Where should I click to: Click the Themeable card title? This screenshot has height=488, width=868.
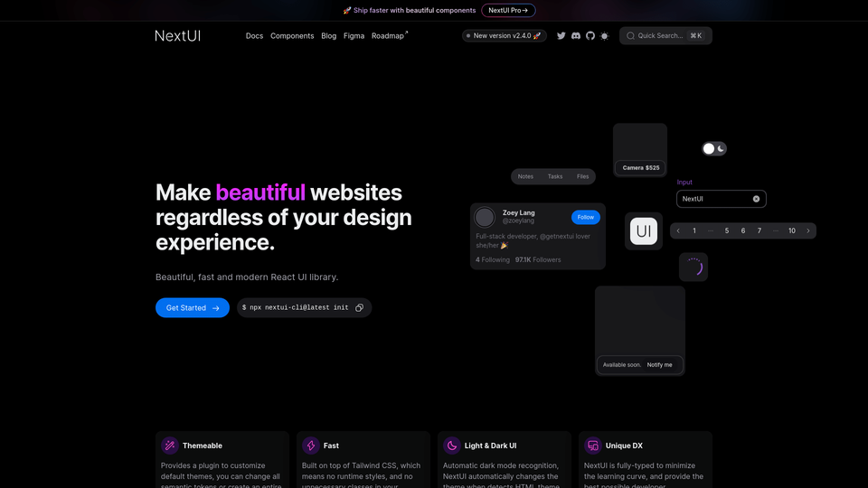click(203, 446)
